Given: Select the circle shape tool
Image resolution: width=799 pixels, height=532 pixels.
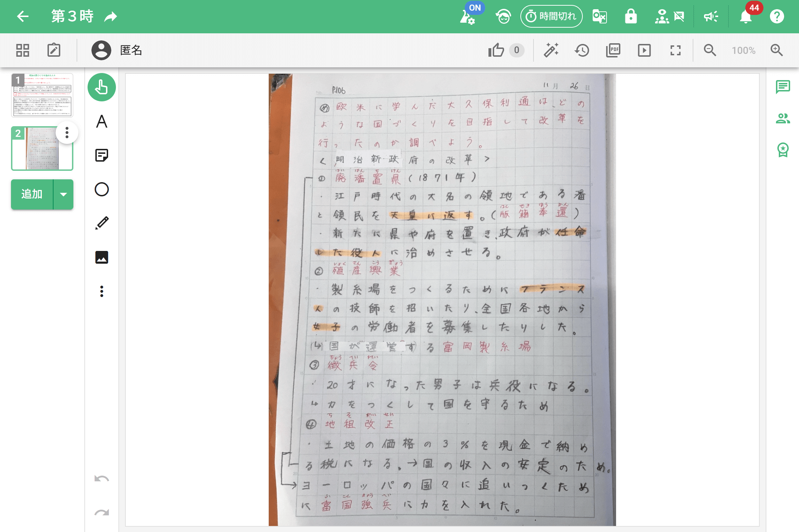Looking at the screenshot, I should tap(102, 189).
